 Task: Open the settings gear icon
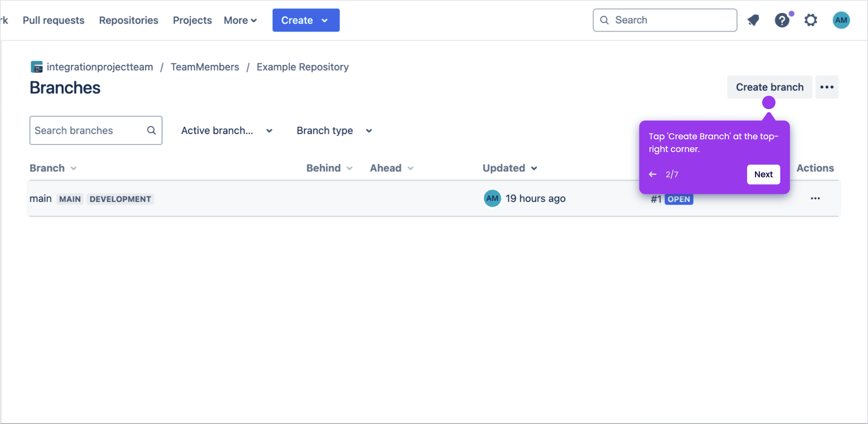811,20
